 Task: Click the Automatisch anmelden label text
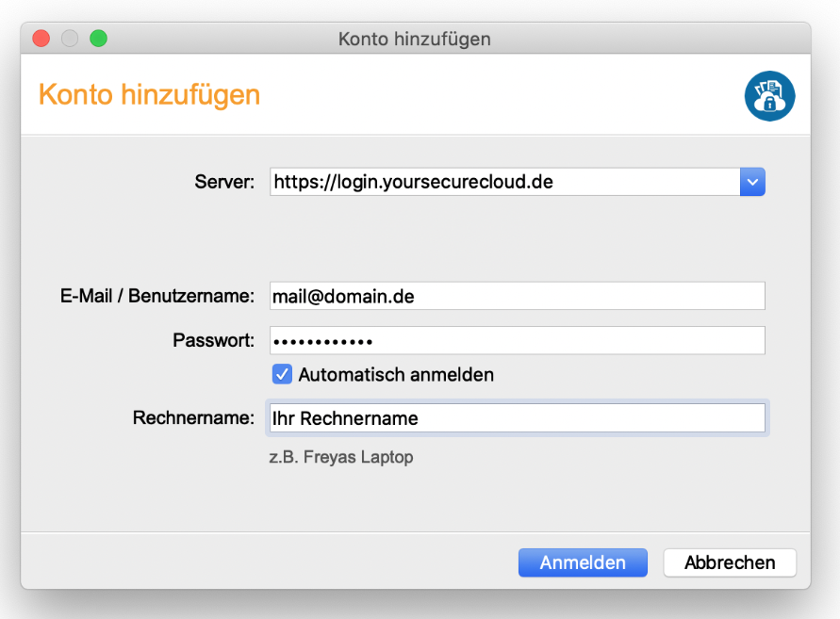pos(396,374)
